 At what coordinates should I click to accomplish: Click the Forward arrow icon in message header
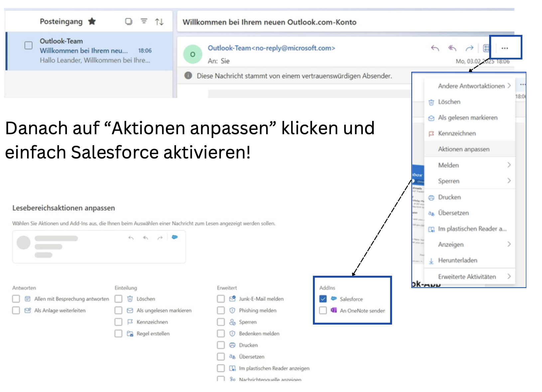coord(469,49)
